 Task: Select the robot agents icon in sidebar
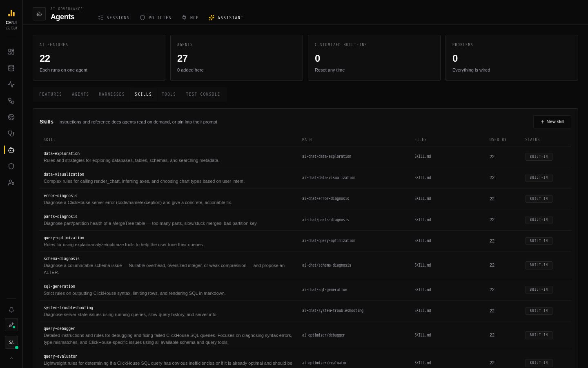[x=11, y=150]
